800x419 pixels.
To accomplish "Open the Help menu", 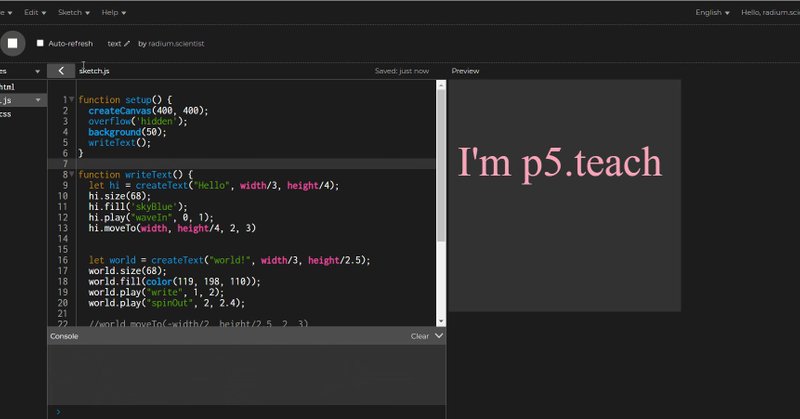I will (113, 12).
